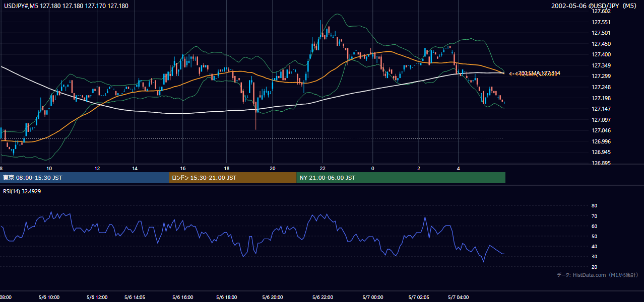Click hour tick 14 under price chart

point(135,169)
